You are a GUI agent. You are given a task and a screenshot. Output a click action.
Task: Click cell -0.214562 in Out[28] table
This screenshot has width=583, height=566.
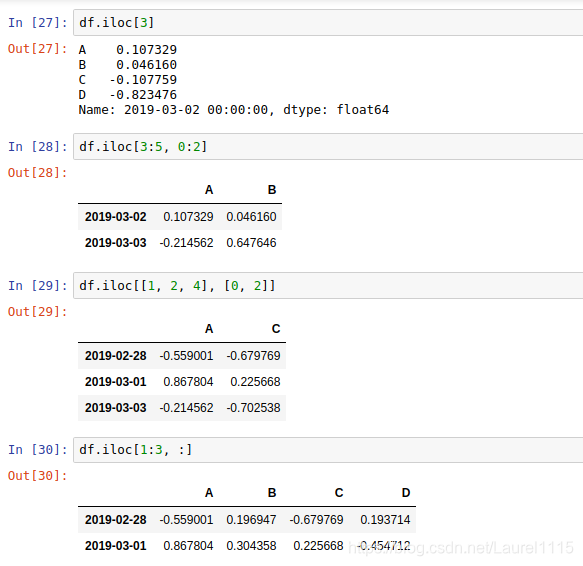tap(187, 243)
